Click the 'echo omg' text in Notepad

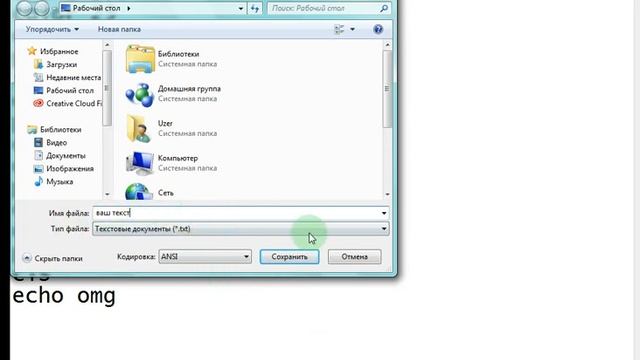pyautogui.click(x=64, y=296)
